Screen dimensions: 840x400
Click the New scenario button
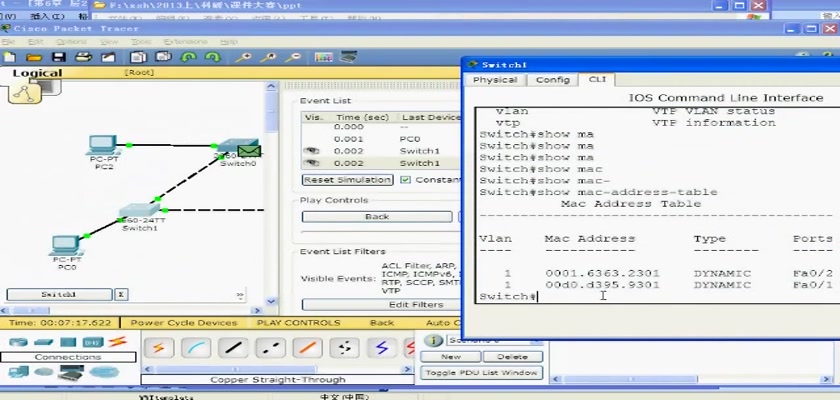pyautogui.click(x=451, y=357)
